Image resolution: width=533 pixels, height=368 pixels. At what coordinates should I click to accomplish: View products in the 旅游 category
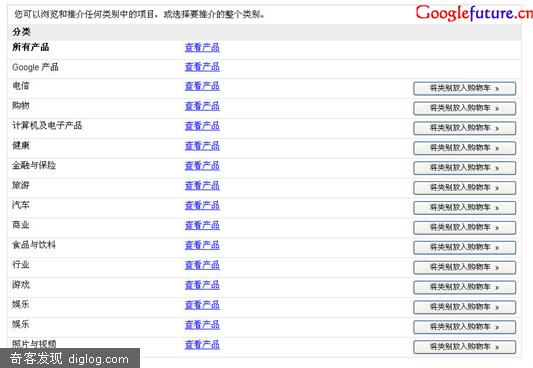(202, 186)
